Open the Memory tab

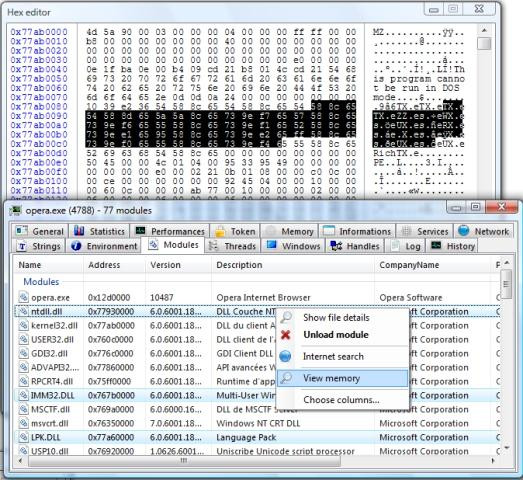click(x=289, y=231)
